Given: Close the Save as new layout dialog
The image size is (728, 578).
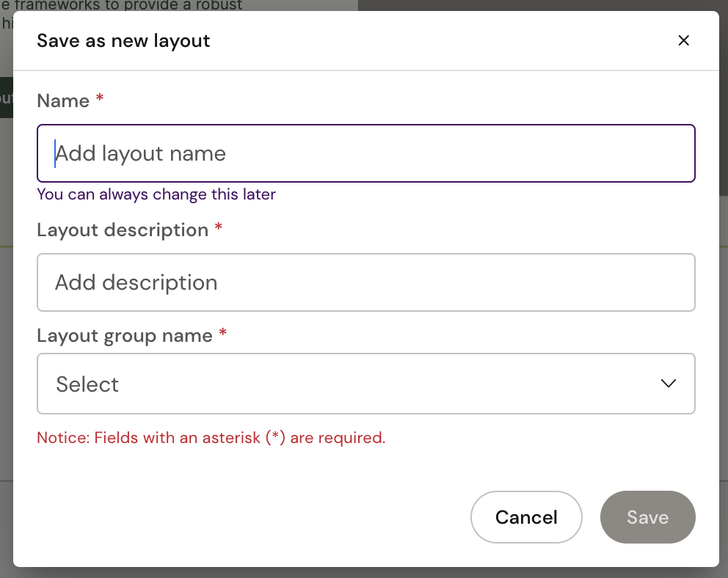Looking at the screenshot, I should [683, 41].
